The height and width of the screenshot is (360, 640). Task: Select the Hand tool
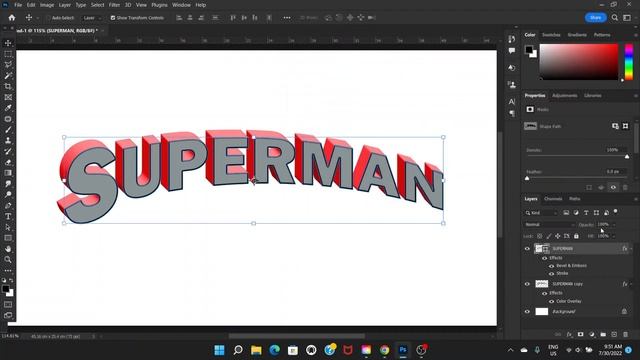coord(8,249)
